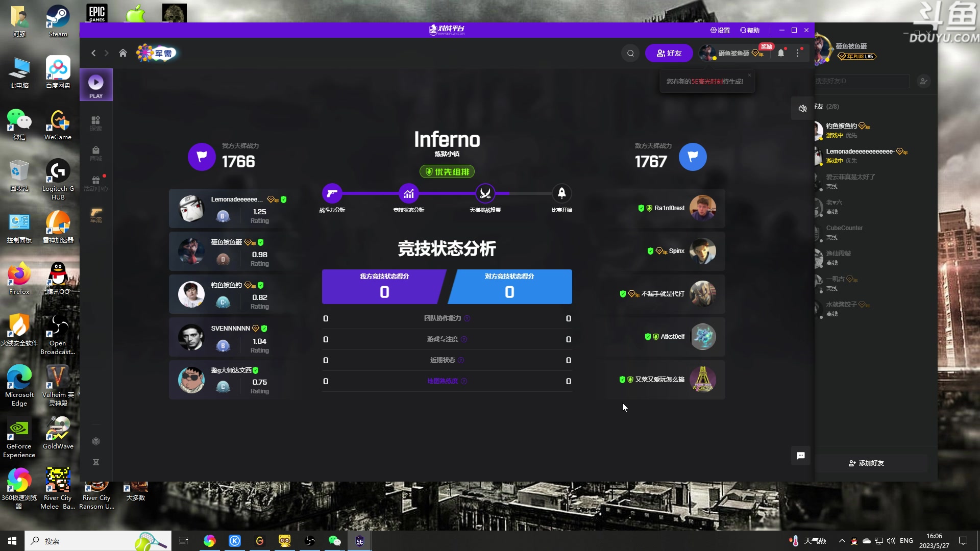Toggle the mute sound button
The width and height of the screenshot is (980, 551).
[x=802, y=108]
